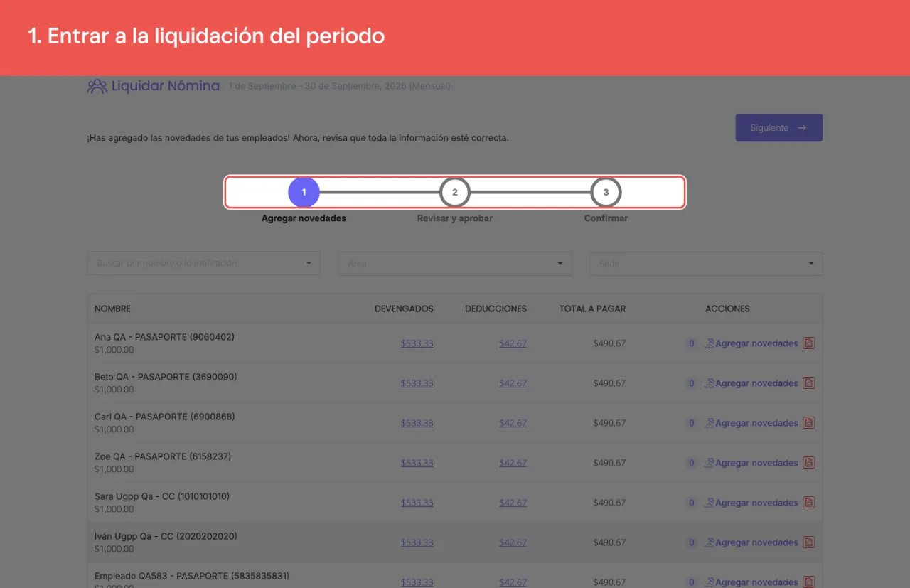The image size is (910, 588).
Task: Click novelty count badge for Iván Ugpp Qa
Action: click(691, 542)
